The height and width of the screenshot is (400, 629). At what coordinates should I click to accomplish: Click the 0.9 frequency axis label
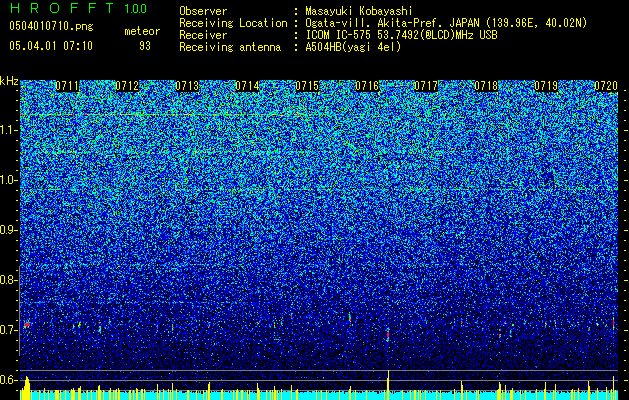point(9,230)
